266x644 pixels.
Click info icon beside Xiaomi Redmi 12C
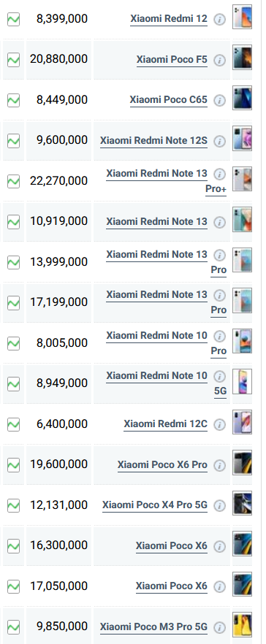tap(220, 424)
